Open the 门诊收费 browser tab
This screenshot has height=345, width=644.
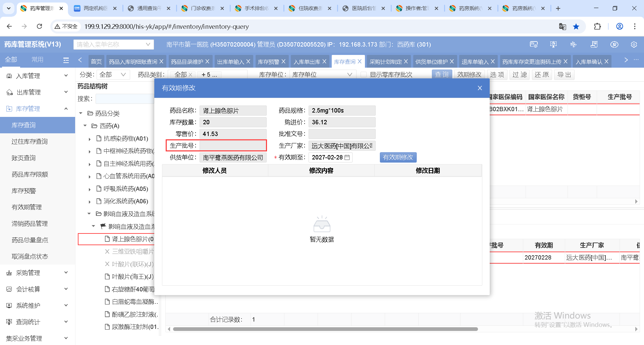tap(202, 8)
